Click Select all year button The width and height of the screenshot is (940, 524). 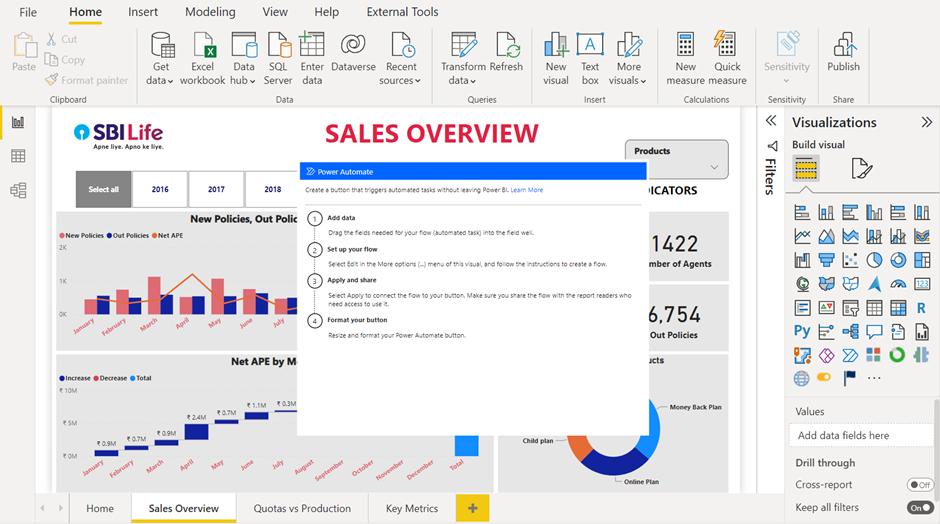[x=103, y=189]
